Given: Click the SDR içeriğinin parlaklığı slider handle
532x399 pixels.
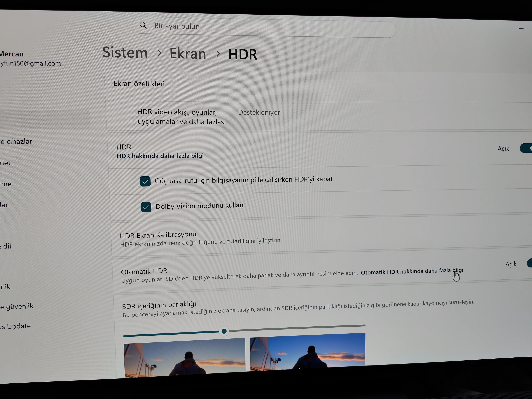Looking at the screenshot, I should pyautogui.click(x=224, y=331).
